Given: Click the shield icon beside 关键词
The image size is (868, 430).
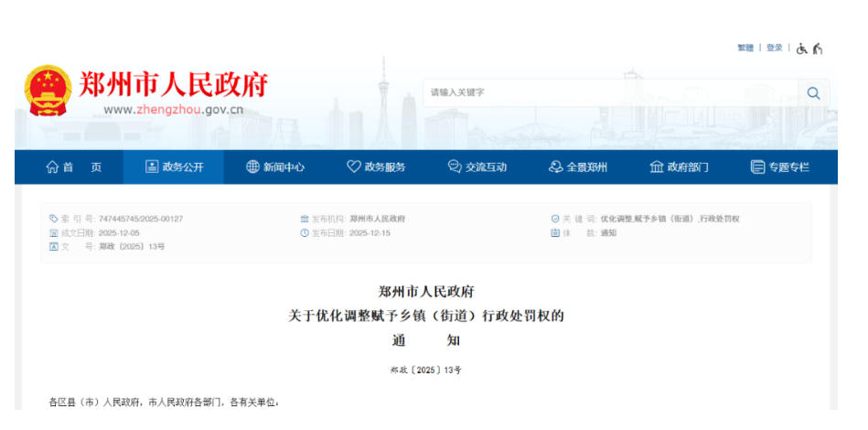Looking at the screenshot, I should point(555,219).
